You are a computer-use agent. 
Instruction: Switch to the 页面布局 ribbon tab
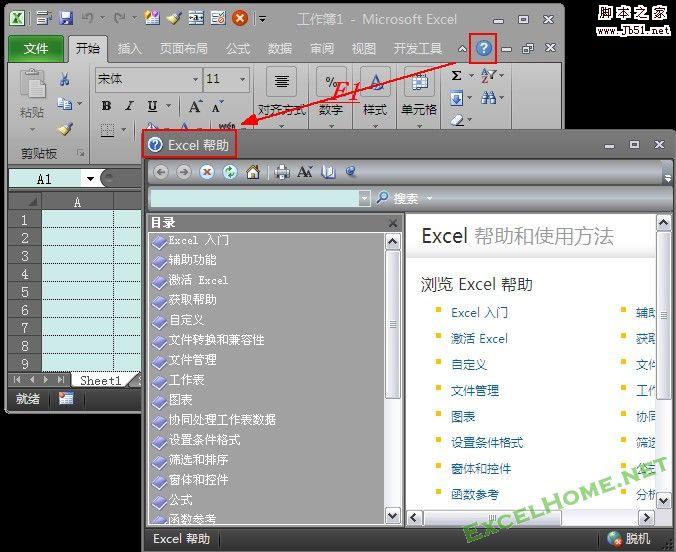[x=183, y=48]
